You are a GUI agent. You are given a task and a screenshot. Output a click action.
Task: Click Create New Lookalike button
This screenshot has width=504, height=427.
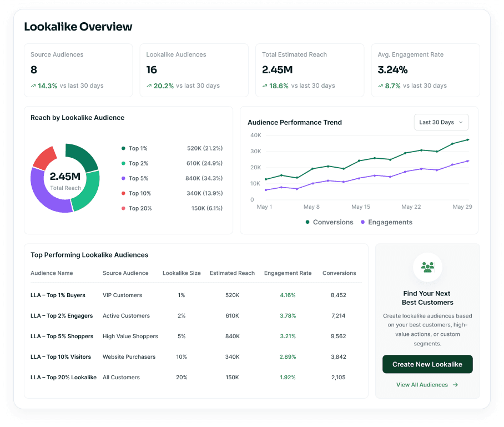tap(427, 364)
